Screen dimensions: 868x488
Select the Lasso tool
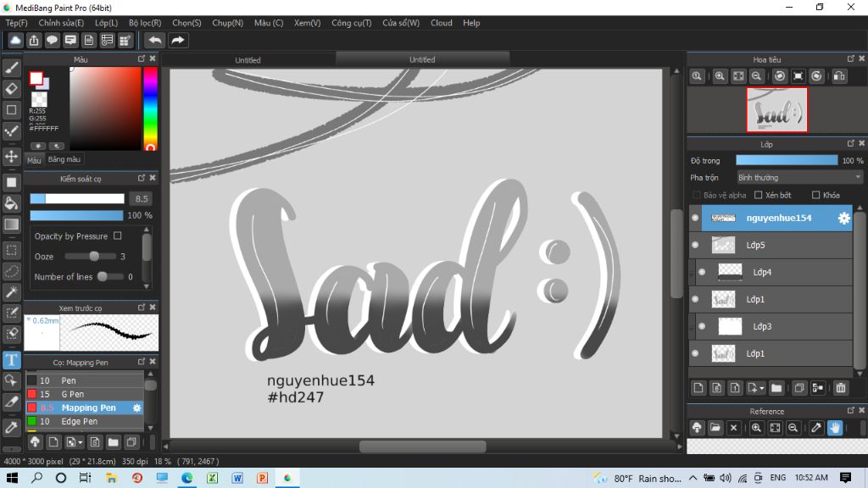click(11, 271)
